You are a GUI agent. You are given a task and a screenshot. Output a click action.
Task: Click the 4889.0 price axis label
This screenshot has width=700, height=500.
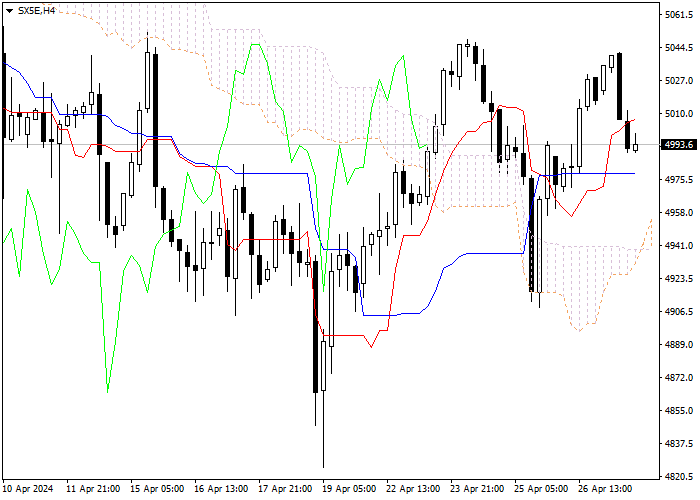tap(679, 345)
